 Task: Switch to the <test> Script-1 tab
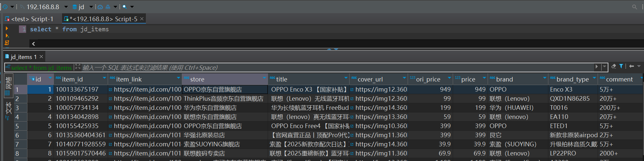point(29,19)
